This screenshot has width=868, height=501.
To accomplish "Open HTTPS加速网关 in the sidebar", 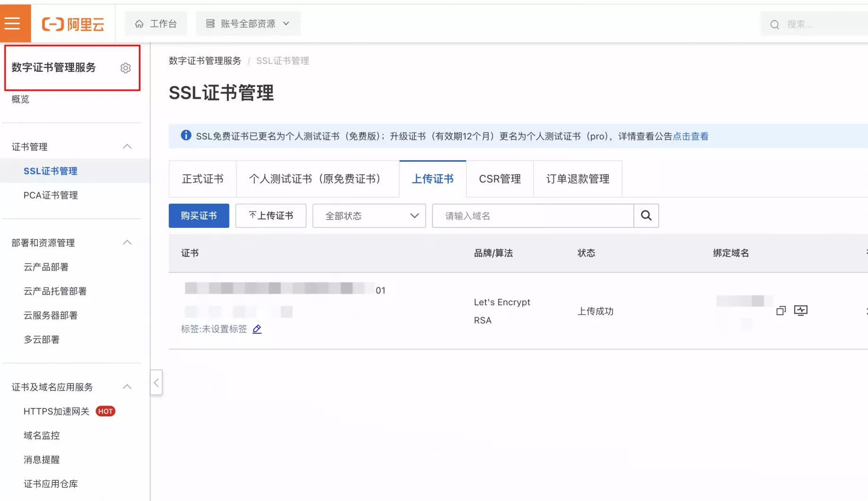I will (x=56, y=411).
